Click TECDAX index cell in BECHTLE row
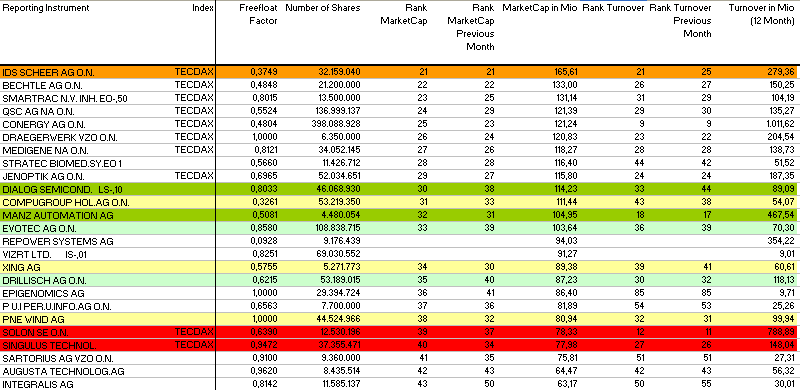Image resolution: width=800 pixels, height=390 pixels. tap(194, 85)
